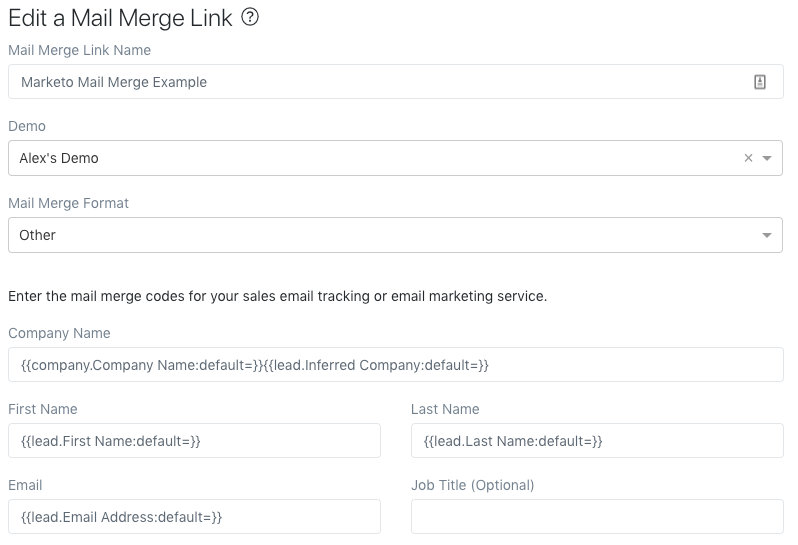Expand the Mail Merge Format dropdown arrow

[767, 235]
